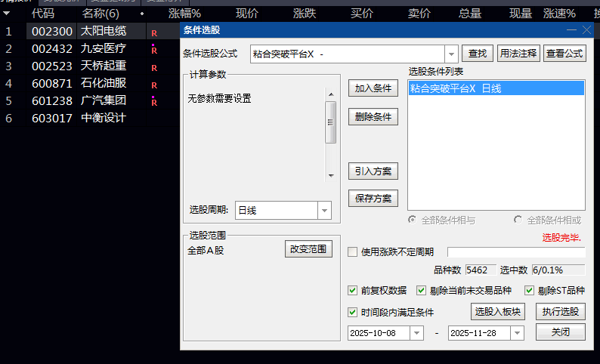The image size is (600, 364).
Task: Sort by 卖价 column header
Action: 419,14
